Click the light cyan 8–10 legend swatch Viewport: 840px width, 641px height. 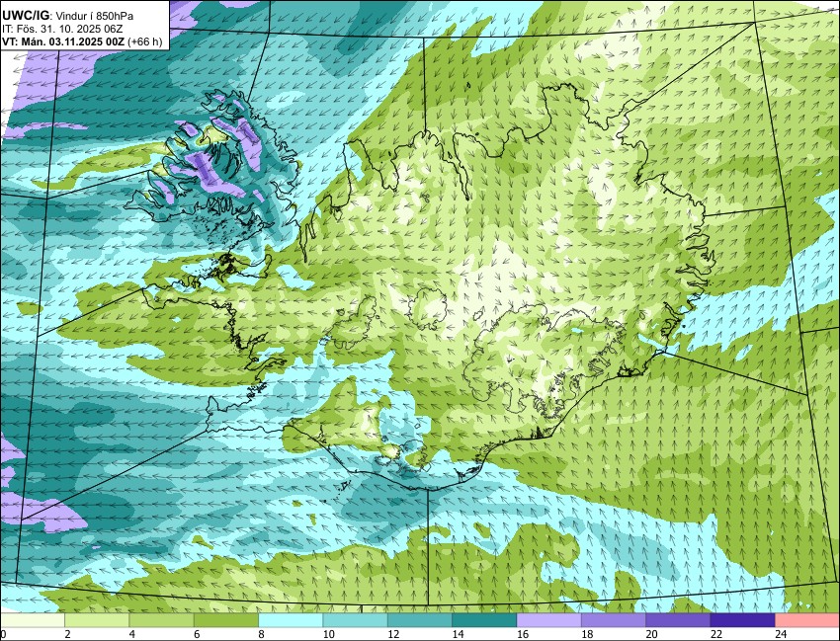(x=291, y=620)
